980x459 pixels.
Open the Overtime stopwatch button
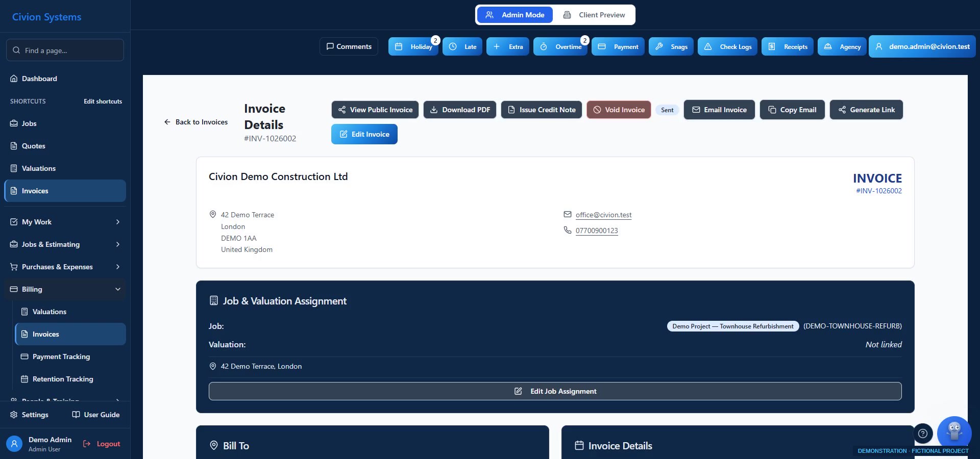pyautogui.click(x=560, y=46)
